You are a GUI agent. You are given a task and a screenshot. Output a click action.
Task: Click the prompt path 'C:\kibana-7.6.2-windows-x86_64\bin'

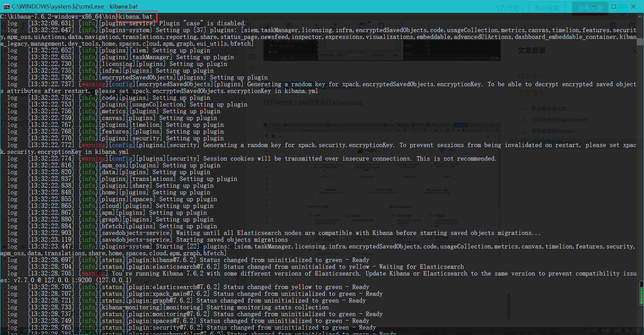(58, 17)
